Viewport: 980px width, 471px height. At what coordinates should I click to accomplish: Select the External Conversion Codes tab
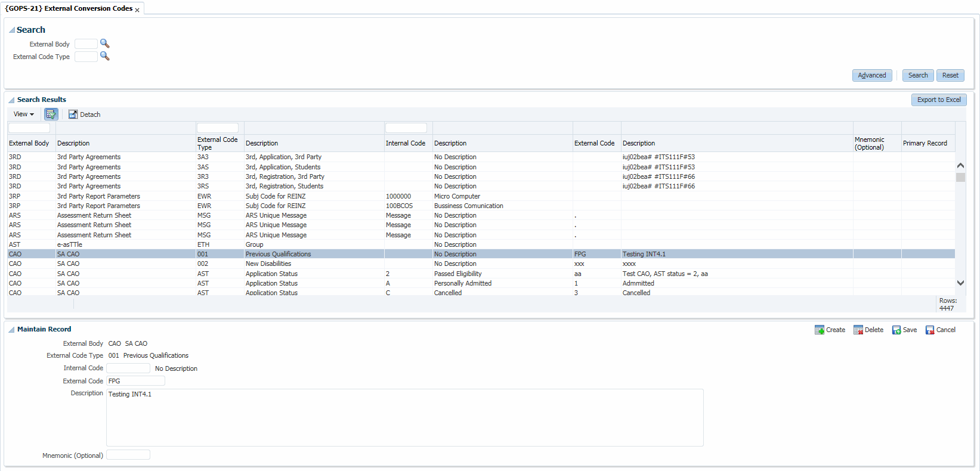pyautogui.click(x=69, y=8)
